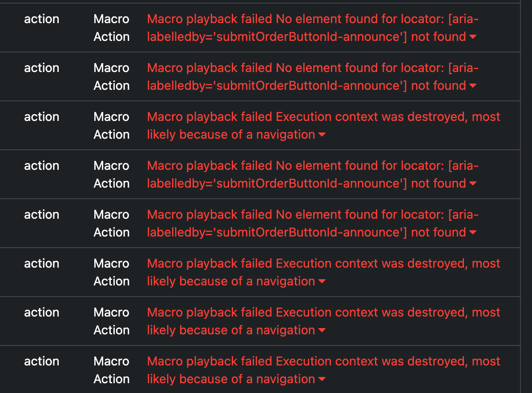Open caret on third row's Execution context error
The image size is (532, 393).
pyautogui.click(x=322, y=135)
